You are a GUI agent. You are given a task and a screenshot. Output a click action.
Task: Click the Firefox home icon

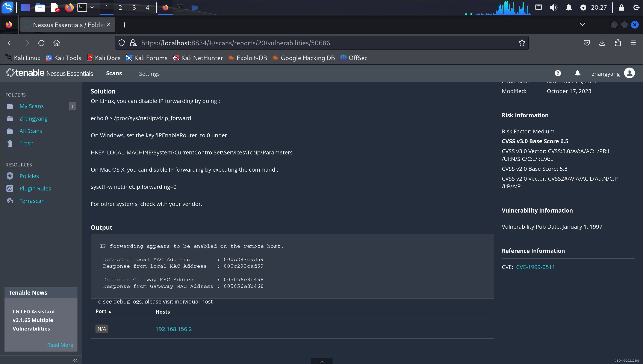click(57, 43)
